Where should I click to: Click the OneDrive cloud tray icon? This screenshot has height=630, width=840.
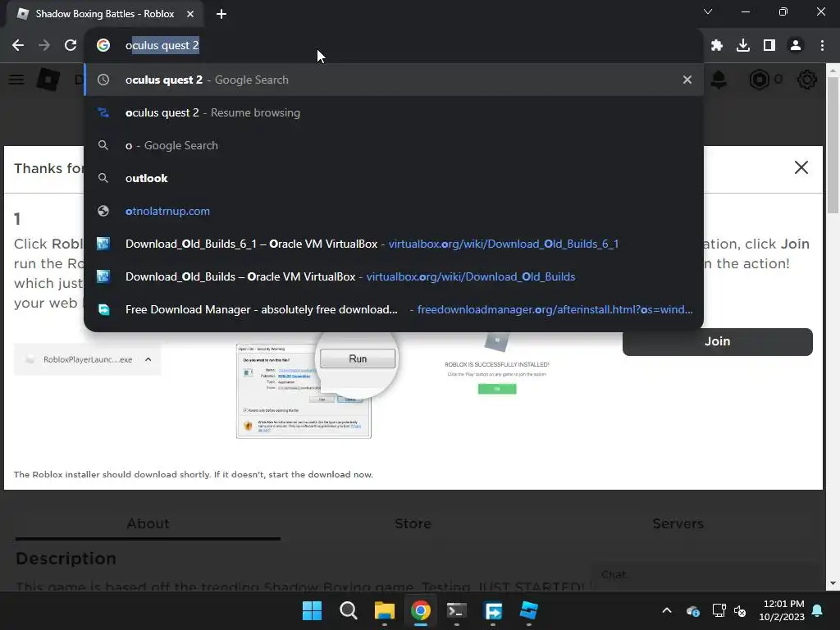tap(692, 610)
